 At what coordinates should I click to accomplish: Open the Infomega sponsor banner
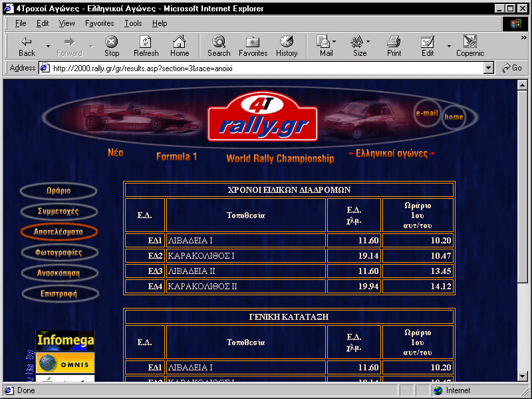click(x=65, y=340)
